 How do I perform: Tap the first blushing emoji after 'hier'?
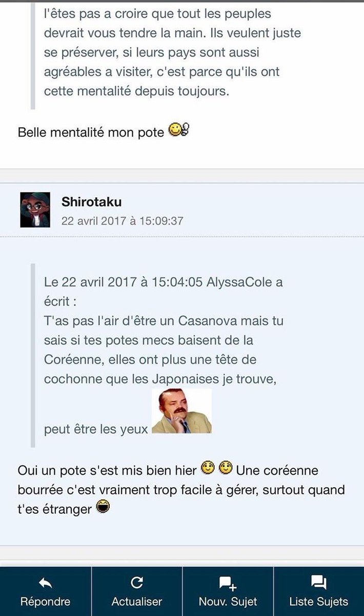pos(208,468)
